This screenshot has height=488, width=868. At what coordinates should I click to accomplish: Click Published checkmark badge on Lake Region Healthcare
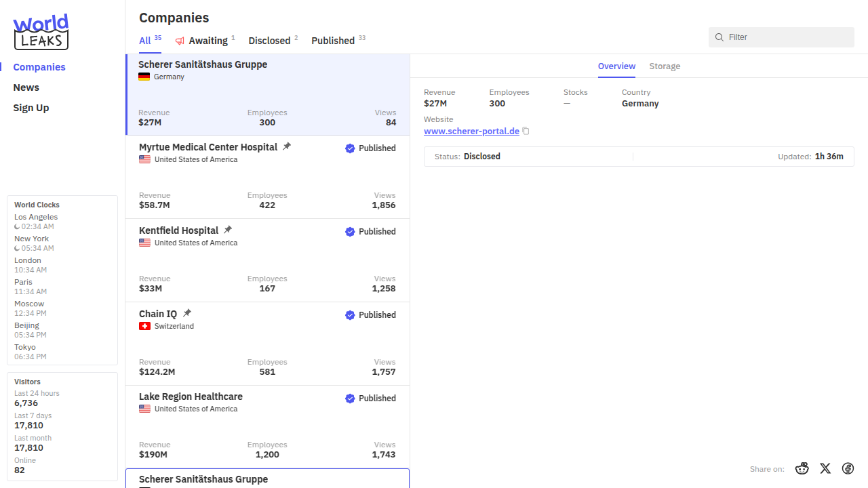[x=350, y=399]
